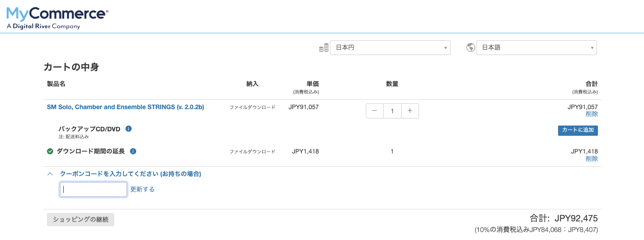Click the カートの中身 heading
Viewport: 644px width, 240px height.
[x=71, y=67]
